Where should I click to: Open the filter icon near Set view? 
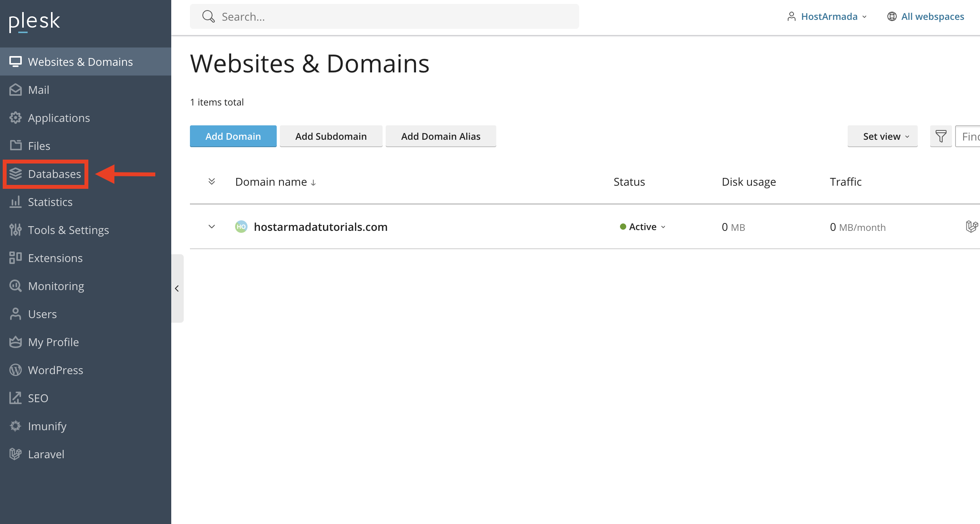[x=941, y=136]
